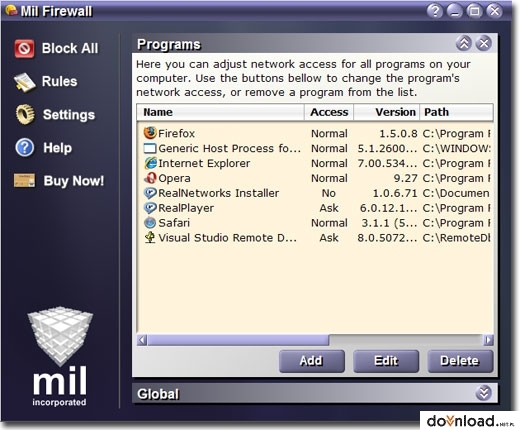
Task: Open title bar help question button
Action: coord(435,11)
